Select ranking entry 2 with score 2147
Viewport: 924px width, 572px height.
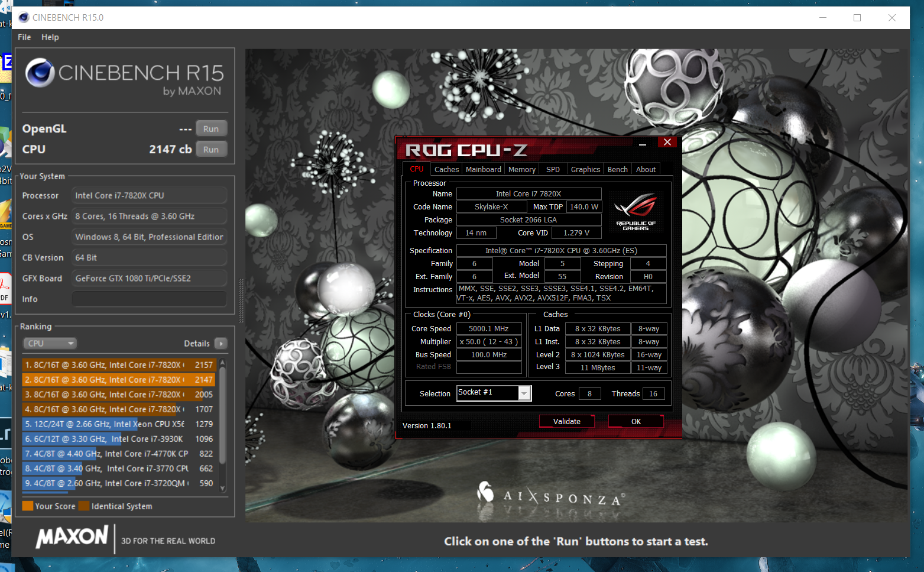118,380
